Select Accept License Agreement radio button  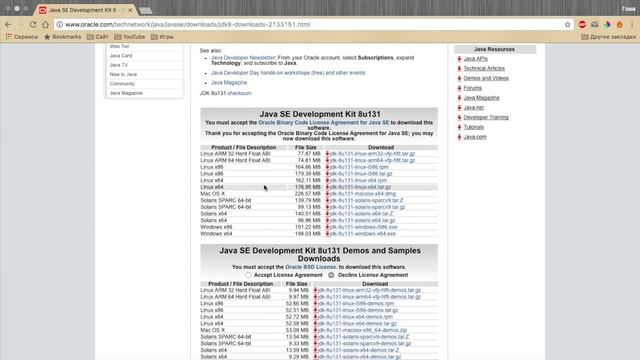(249, 275)
